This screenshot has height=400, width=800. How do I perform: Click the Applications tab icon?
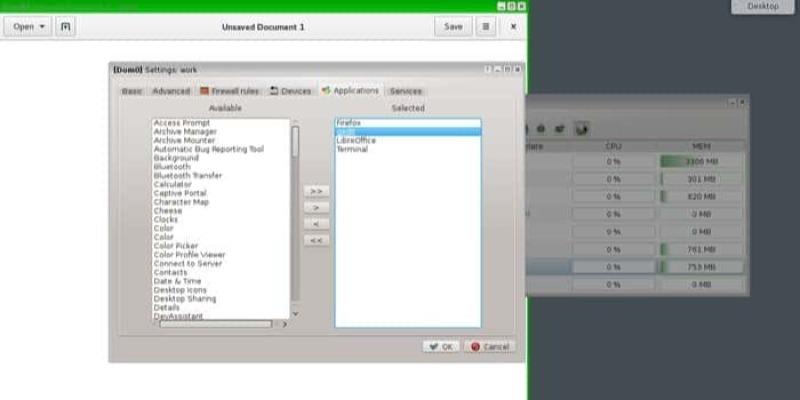326,91
